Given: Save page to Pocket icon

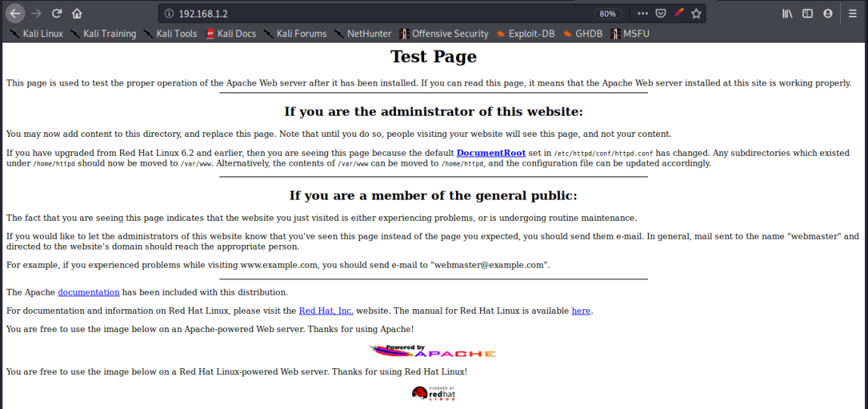Looking at the screenshot, I should point(660,14).
